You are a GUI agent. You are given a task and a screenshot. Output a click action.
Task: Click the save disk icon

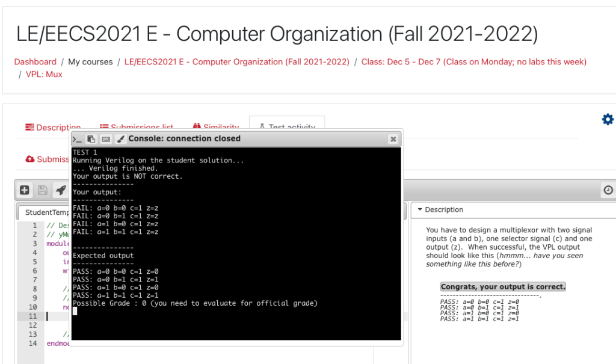pos(43,190)
